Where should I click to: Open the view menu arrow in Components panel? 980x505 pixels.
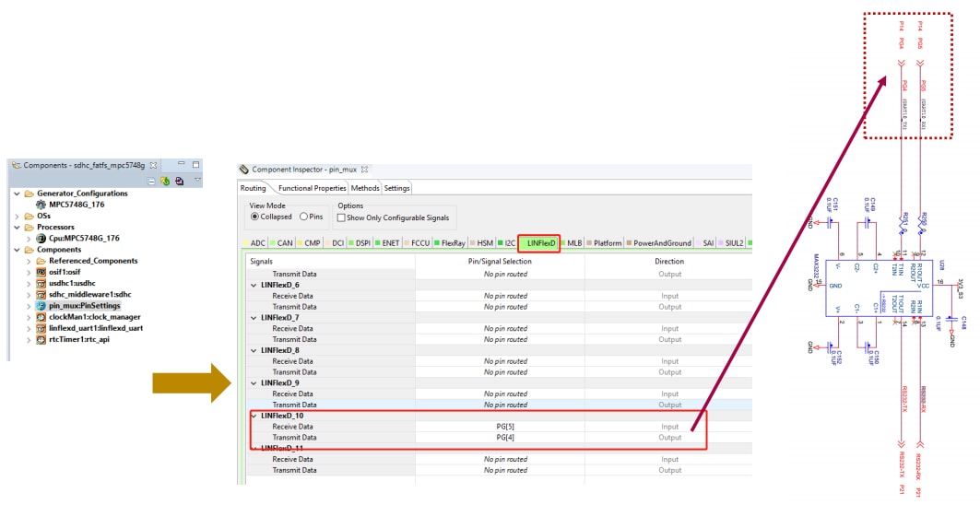[x=197, y=180]
